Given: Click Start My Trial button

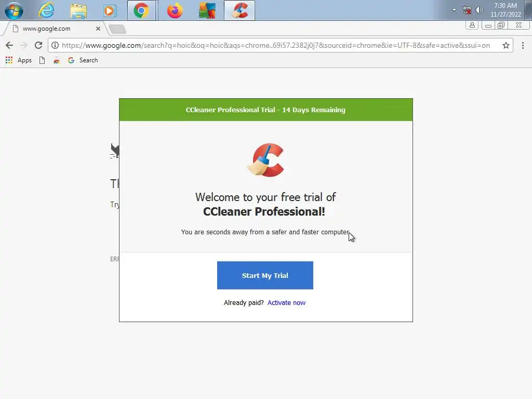Looking at the screenshot, I should point(265,275).
